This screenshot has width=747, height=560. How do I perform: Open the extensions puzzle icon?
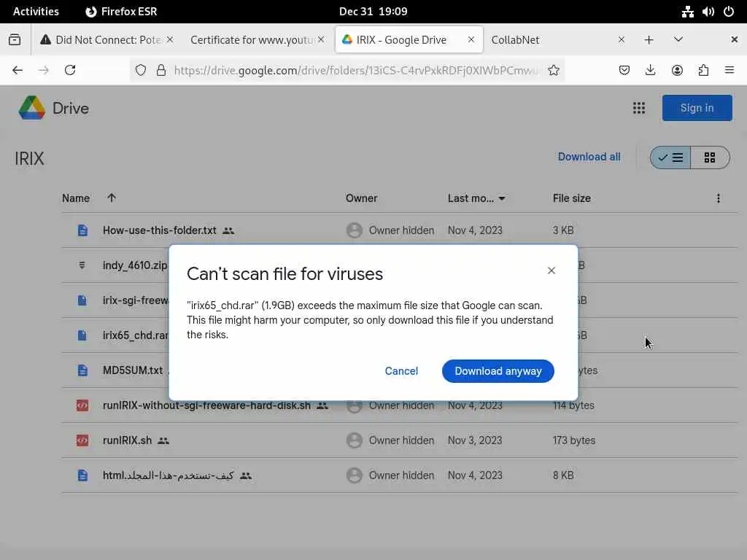coord(703,71)
